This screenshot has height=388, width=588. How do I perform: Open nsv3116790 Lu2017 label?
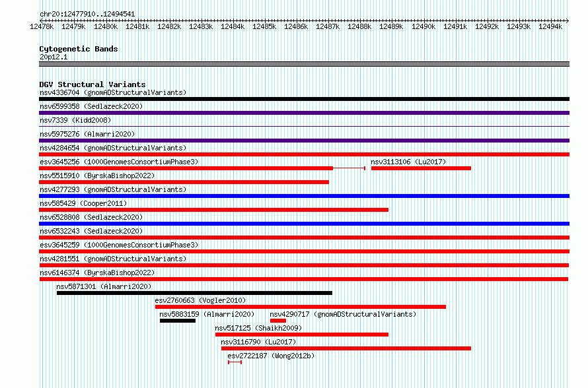[x=258, y=342]
